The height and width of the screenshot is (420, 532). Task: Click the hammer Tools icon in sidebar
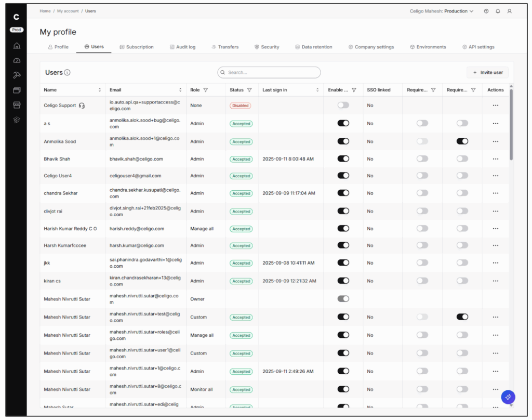click(17, 75)
